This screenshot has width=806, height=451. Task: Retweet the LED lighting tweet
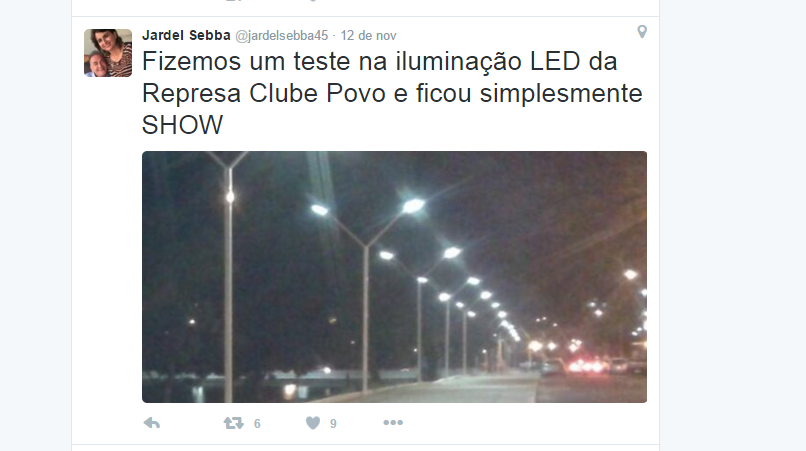click(x=233, y=423)
